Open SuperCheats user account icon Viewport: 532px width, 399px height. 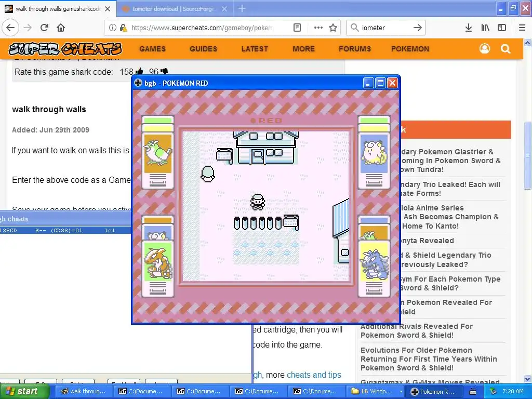coord(485,49)
